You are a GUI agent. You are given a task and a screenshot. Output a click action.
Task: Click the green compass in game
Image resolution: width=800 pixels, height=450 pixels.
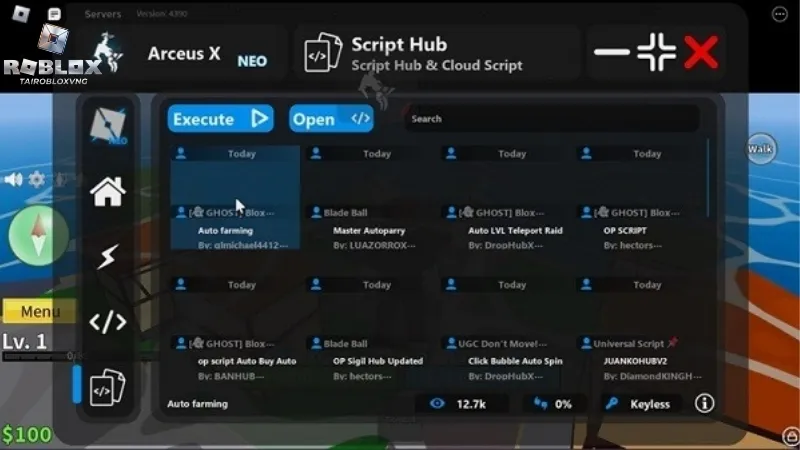(x=38, y=236)
